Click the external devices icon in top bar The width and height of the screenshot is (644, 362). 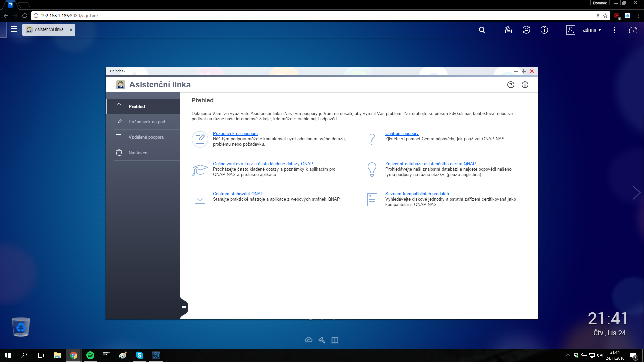tap(526, 30)
